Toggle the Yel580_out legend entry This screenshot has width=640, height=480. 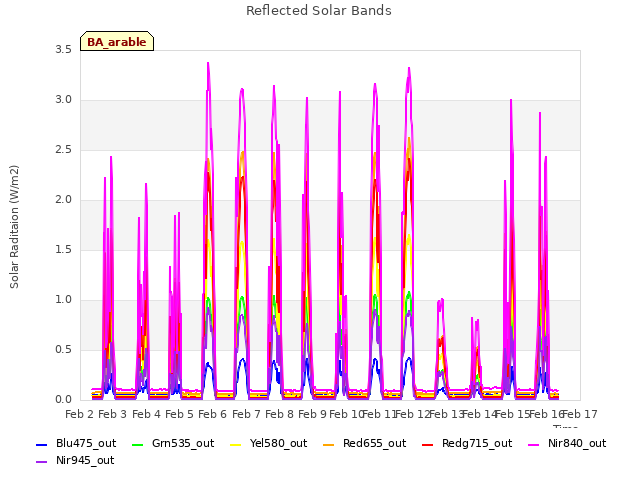pos(269,444)
